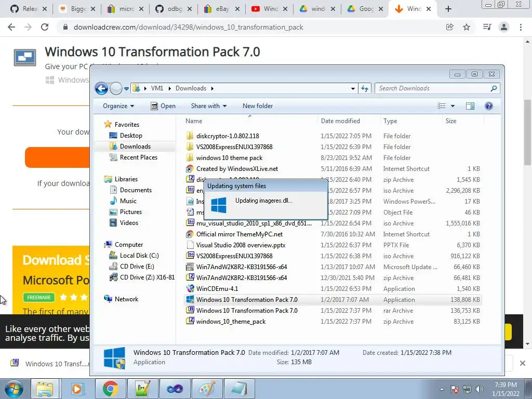Open Chrome's three-dot menu
The width and height of the screenshot is (532, 399).
pos(521,27)
